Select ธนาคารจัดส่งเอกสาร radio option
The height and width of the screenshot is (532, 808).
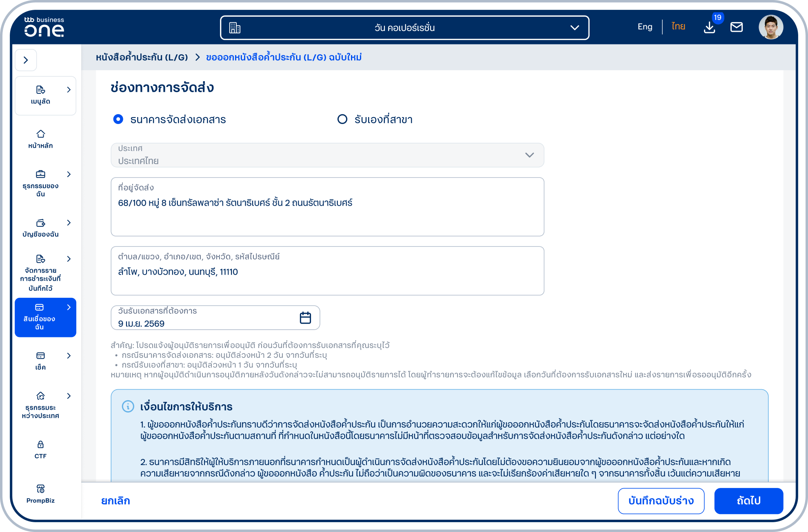point(118,119)
